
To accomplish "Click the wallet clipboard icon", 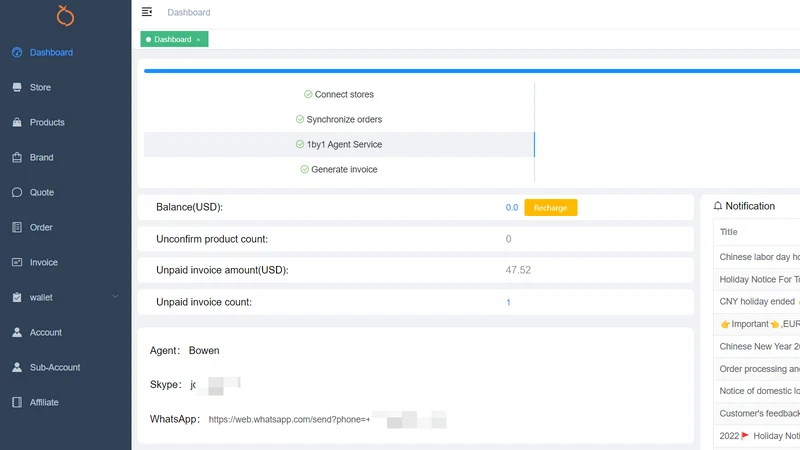I will coord(17,297).
